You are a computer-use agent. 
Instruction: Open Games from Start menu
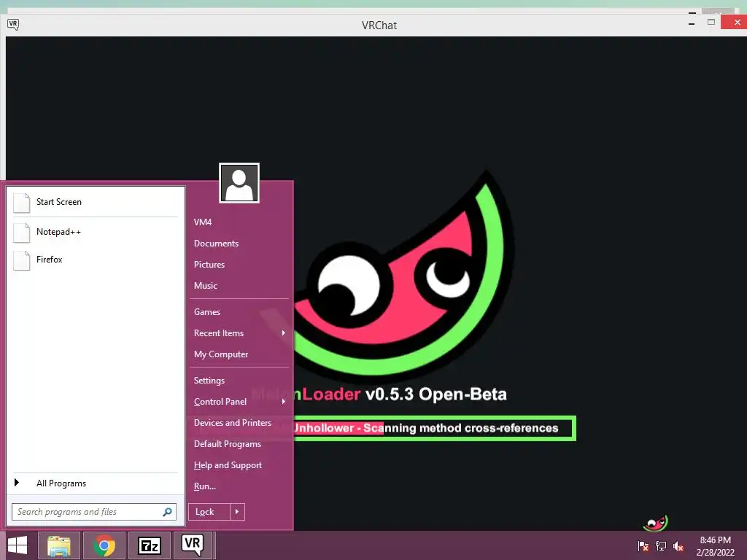pos(207,312)
